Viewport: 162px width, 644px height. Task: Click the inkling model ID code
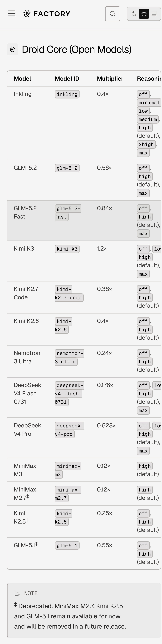[x=67, y=94]
